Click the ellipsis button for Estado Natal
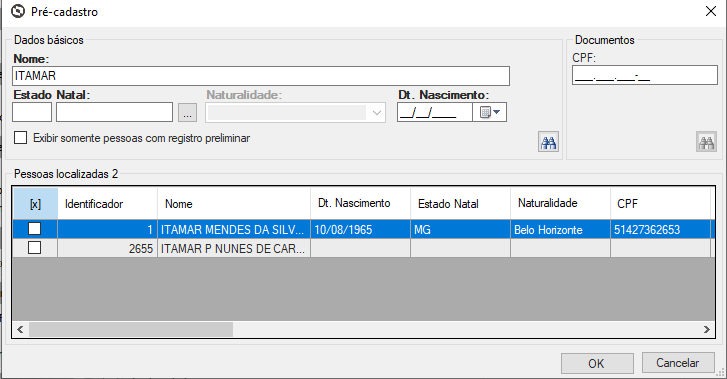Image resolution: width=727 pixels, height=379 pixels. point(187,112)
